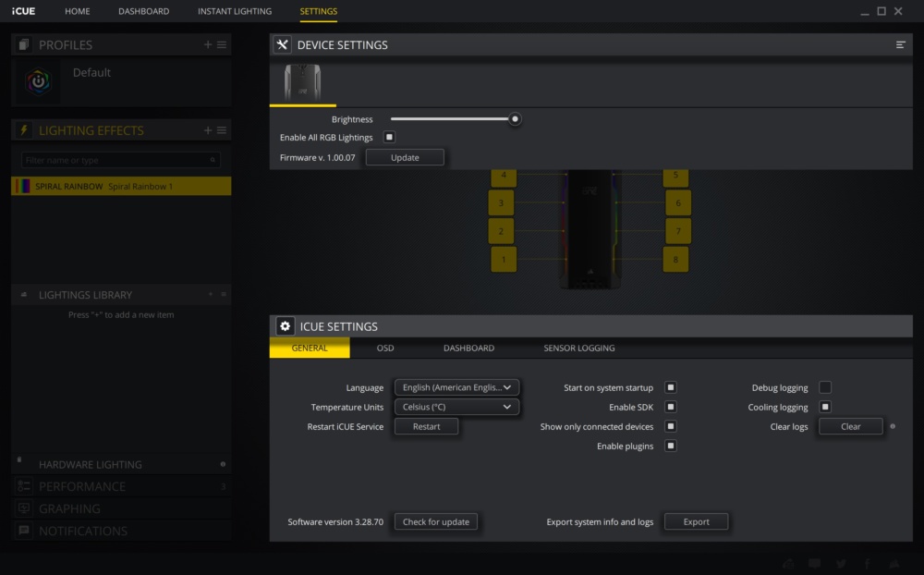Expand the Graphing section
The image size is (924, 575).
tap(121, 508)
